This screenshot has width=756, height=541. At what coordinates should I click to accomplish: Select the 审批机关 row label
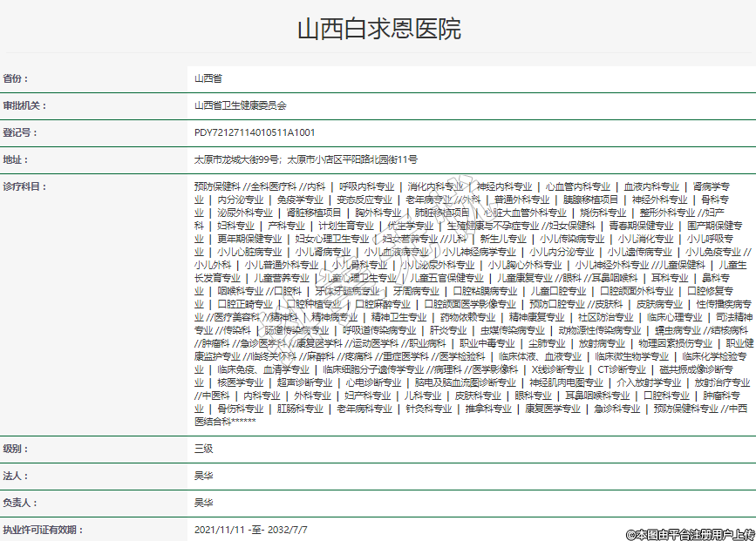[x=24, y=105]
